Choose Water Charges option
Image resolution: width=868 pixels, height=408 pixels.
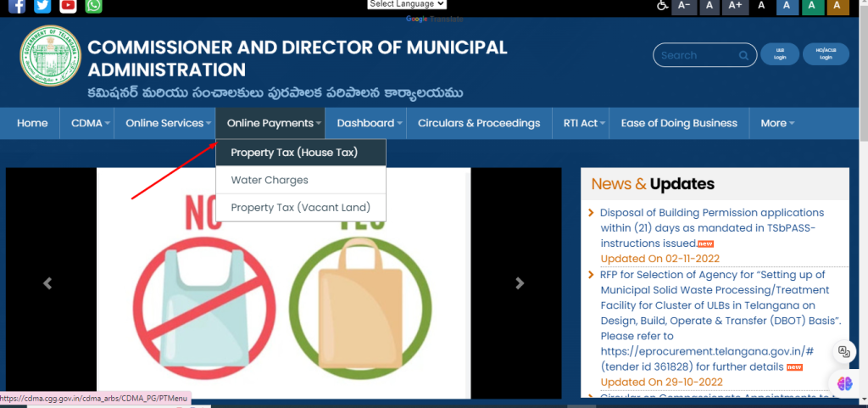point(301,180)
